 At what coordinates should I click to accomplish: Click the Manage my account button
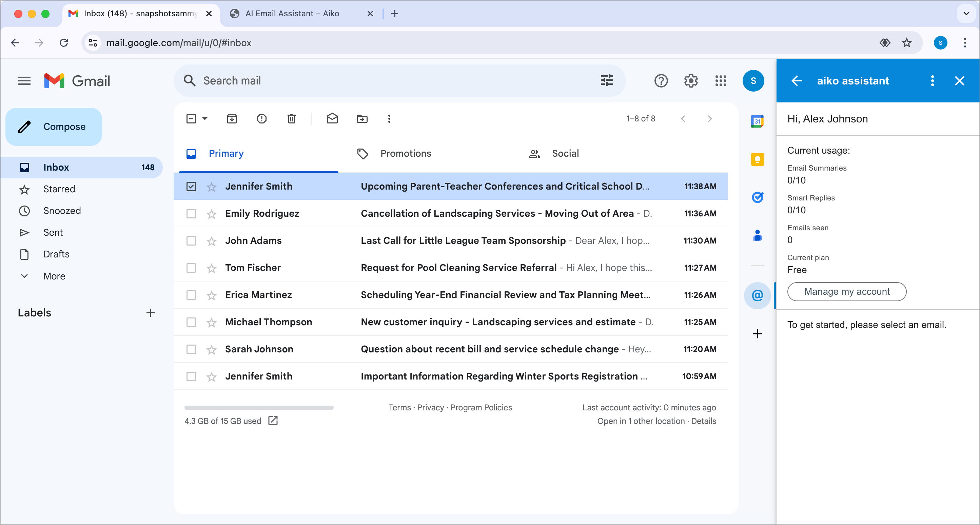[846, 291]
